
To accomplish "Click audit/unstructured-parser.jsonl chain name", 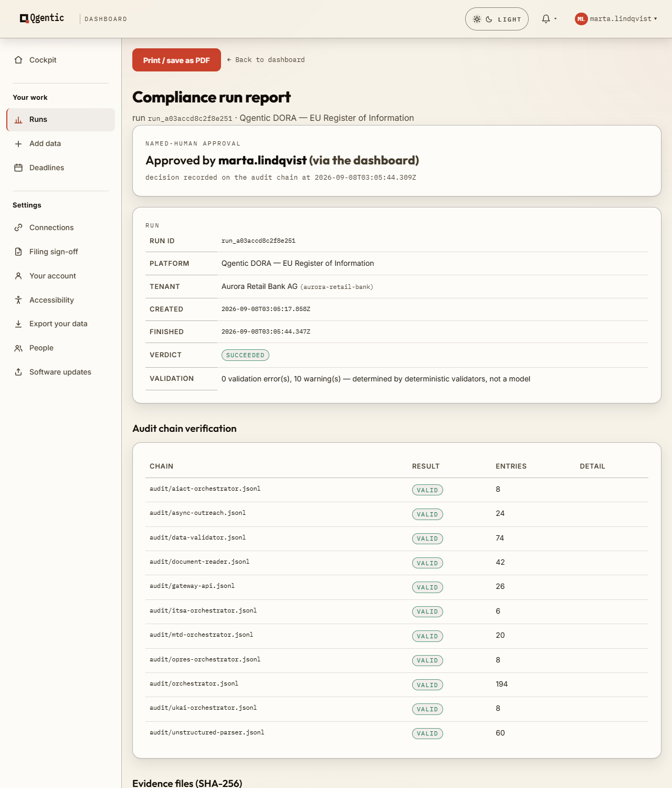I will [x=207, y=733].
